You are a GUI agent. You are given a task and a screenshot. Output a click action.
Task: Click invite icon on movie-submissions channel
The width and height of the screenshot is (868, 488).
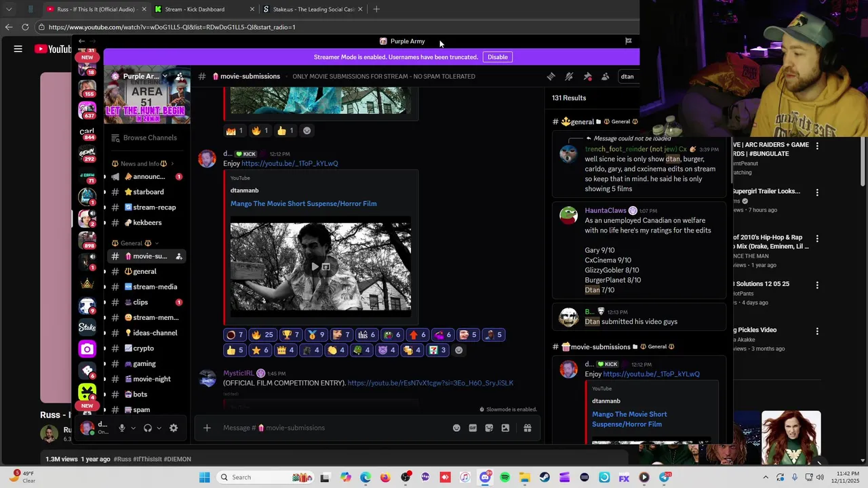(x=179, y=256)
